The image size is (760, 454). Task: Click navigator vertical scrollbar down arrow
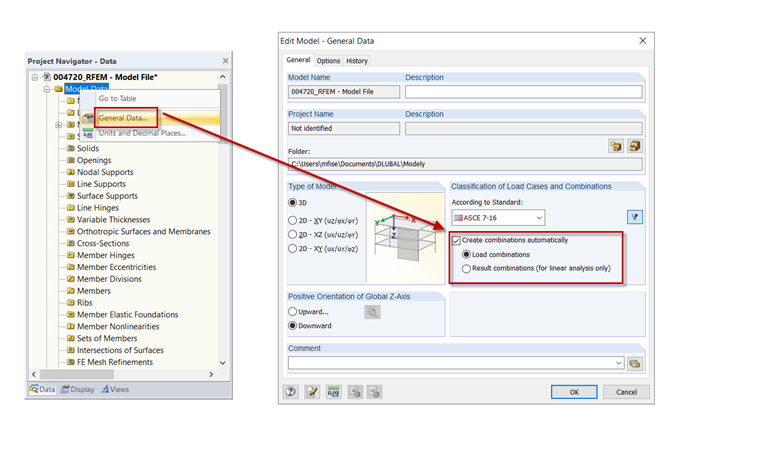pos(222,362)
